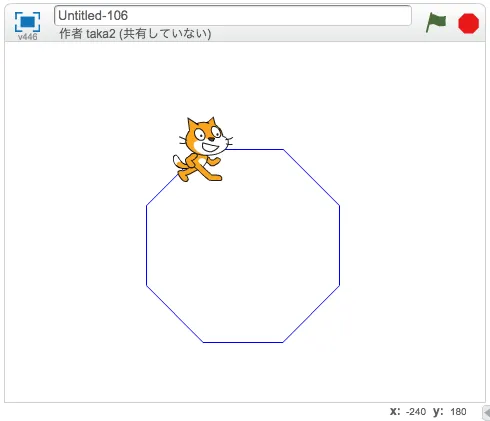Select the orange cat sprite on the stage
The image size is (490, 421).
pyautogui.click(x=202, y=149)
